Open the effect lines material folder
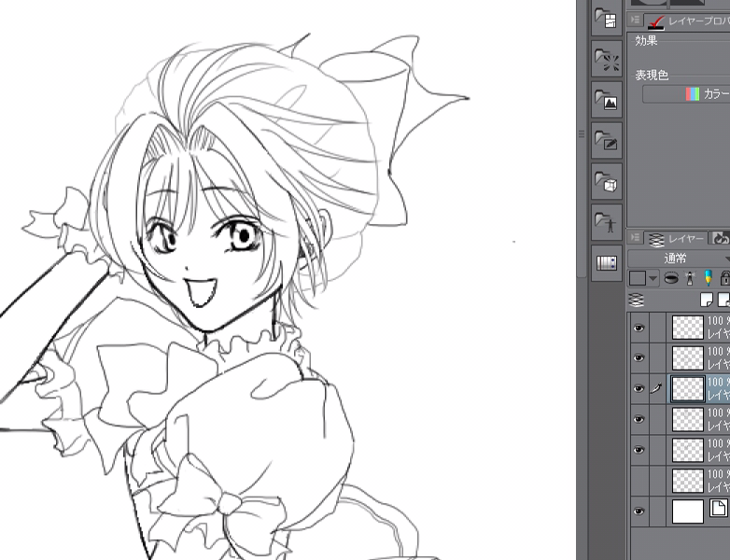The width and height of the screenshot is (730, 560). [607, 59]
